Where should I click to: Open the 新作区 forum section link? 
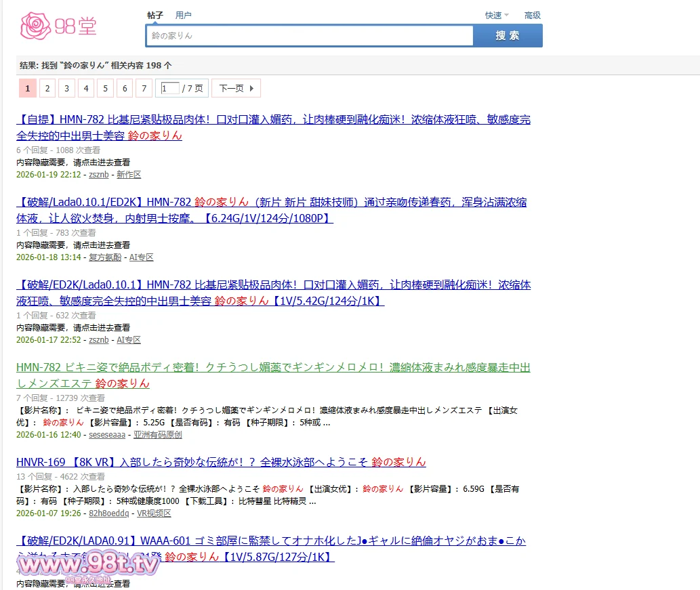(x=129, y=175)
